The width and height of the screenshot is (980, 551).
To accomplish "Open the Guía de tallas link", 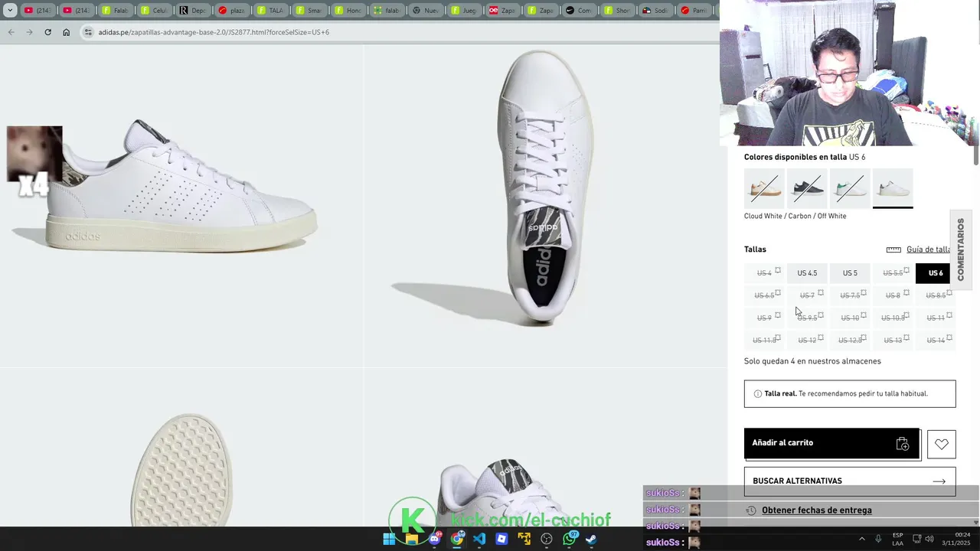I will pos(928,249).
